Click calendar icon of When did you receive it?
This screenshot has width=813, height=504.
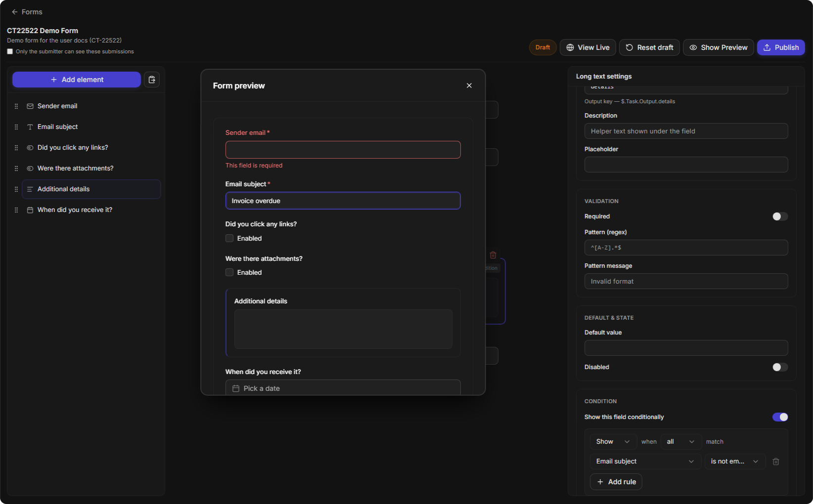(x=30, y=210)
